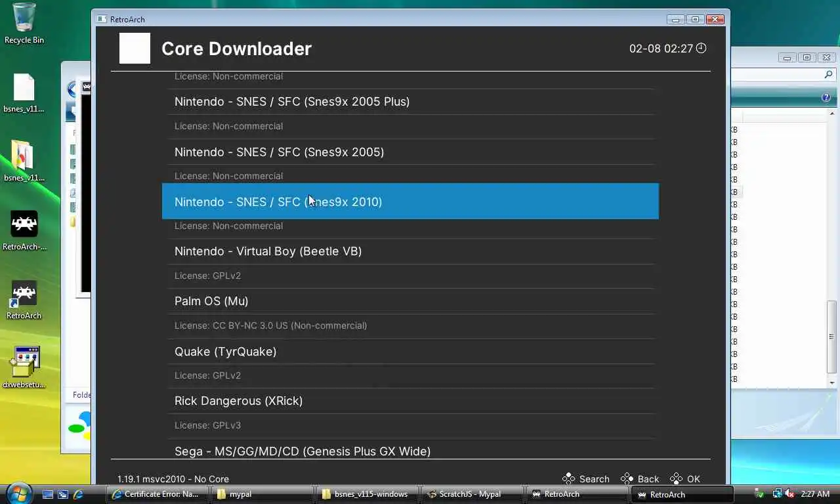Click the RetroArch title bar window icon
The width and height of the screenshot is (840, 504).
100,19
